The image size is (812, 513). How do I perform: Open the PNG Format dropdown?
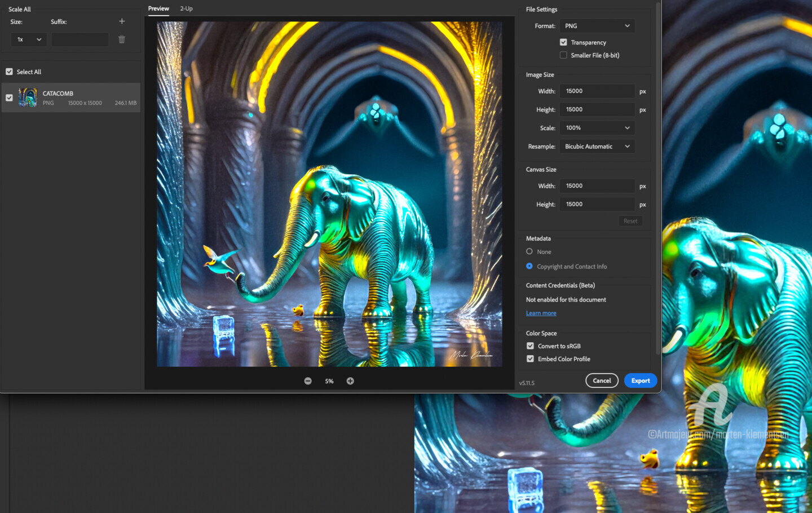[597, 26]
